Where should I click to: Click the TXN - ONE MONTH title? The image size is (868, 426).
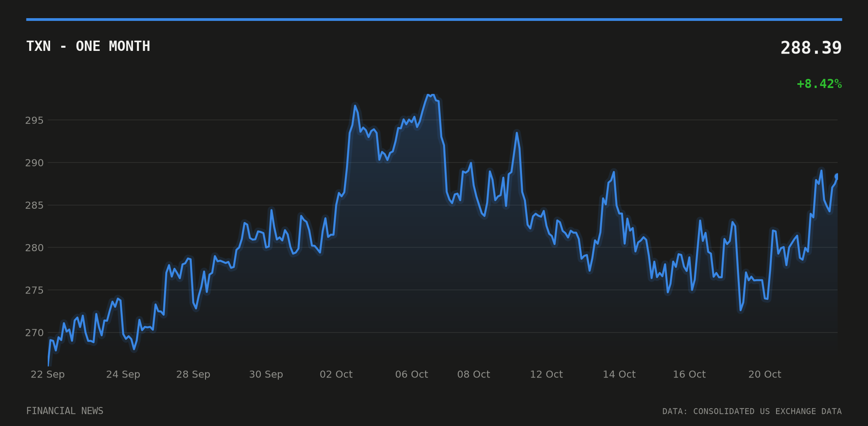(88, 46)
